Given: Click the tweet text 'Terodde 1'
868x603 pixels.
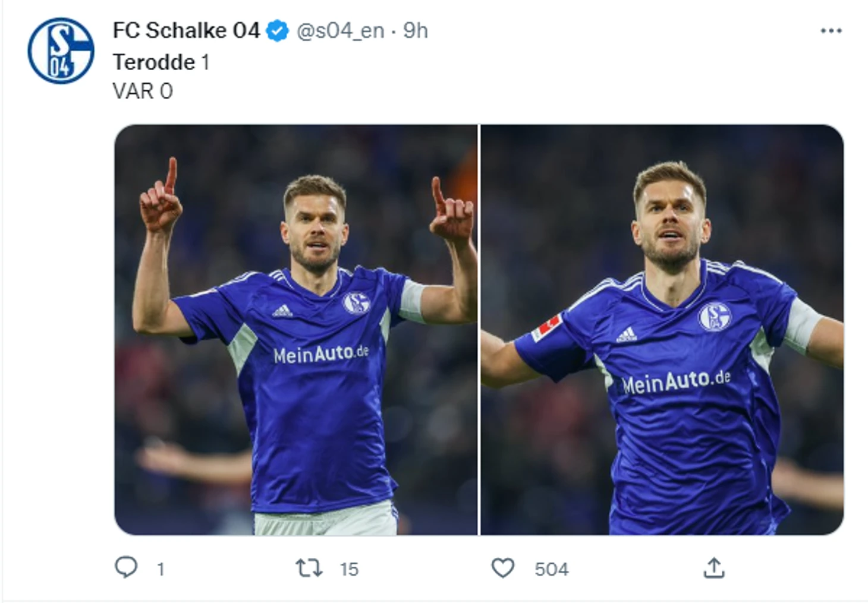Looking at the screenshot, I should [x=161, y=62].
